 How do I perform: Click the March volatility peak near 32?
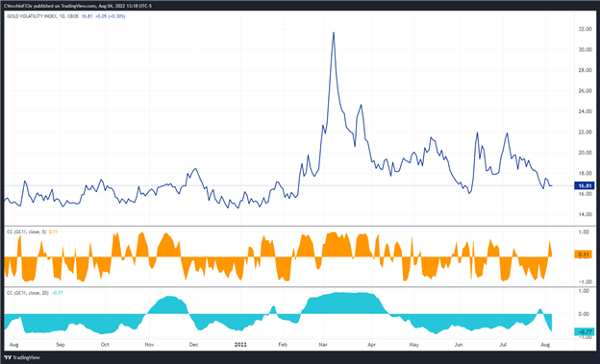click(334, 33)
